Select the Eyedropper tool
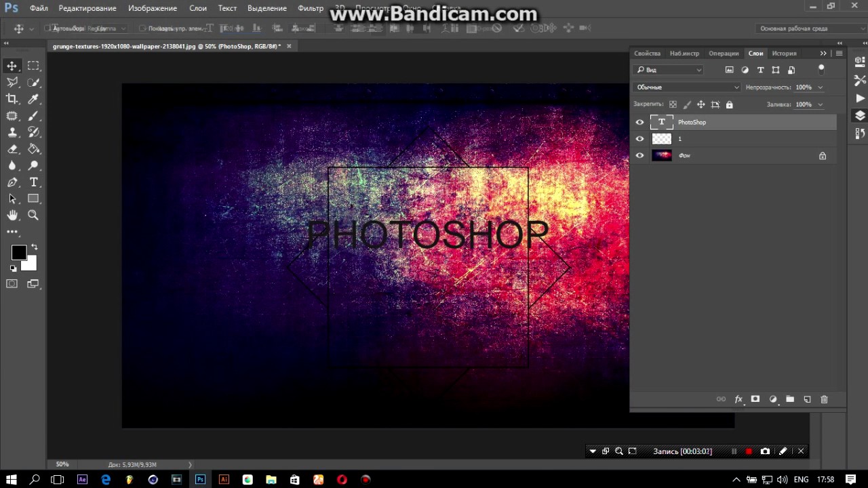 point(33,99)
